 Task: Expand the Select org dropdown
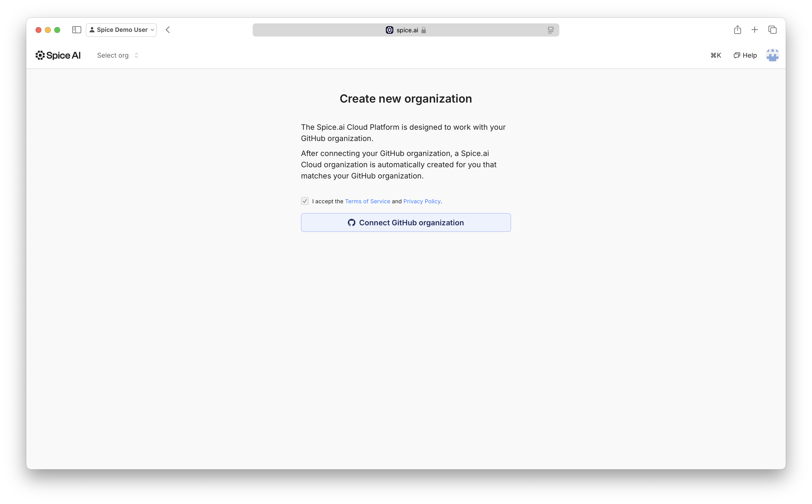[117, 55]
